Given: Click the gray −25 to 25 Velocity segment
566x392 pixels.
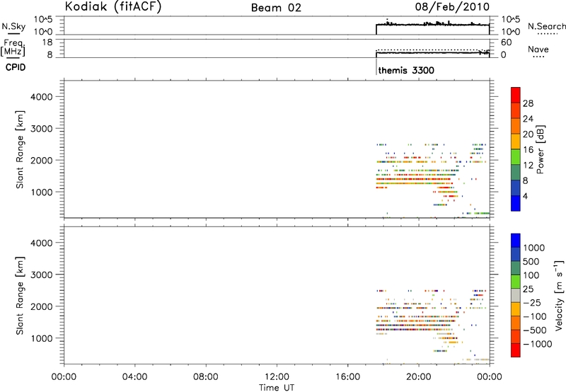Looking at the screenshot, I should [516, 295].
